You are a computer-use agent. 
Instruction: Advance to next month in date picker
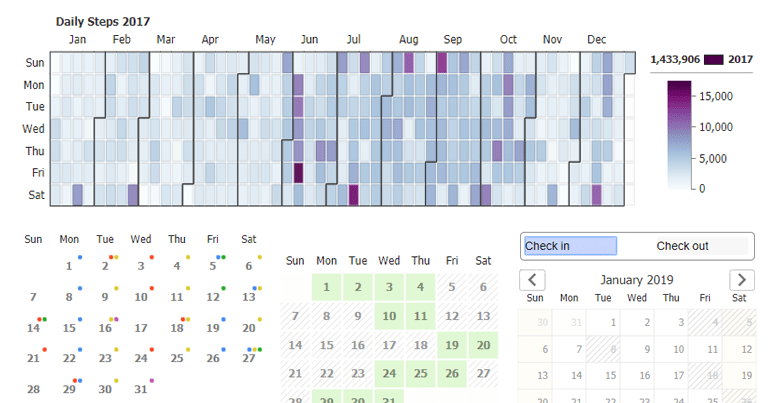coord(741,280)
